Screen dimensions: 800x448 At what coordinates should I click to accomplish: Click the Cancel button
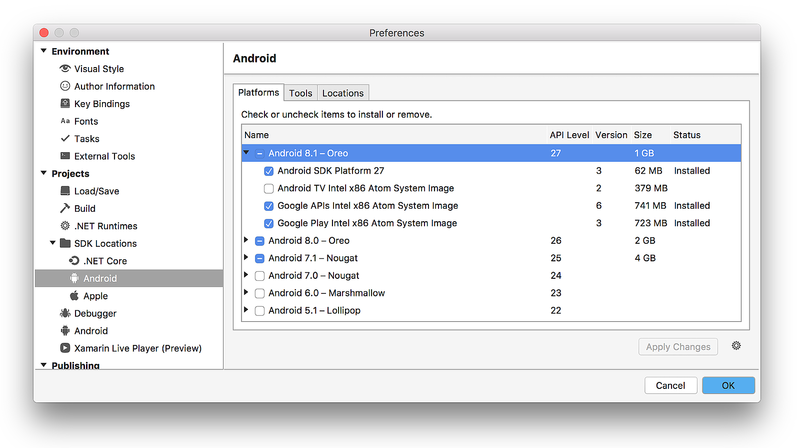[x=670, y=385]
